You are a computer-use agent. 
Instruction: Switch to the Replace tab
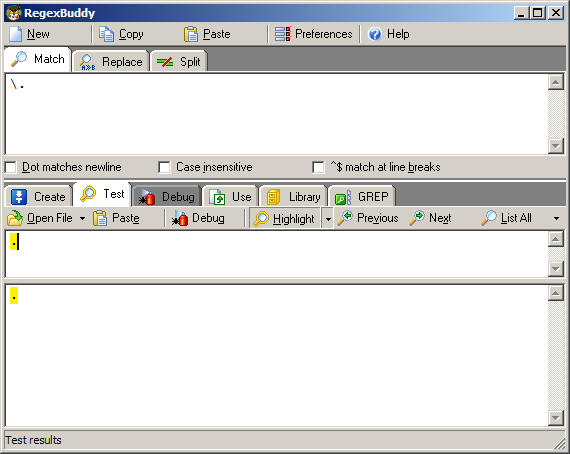click(x=111, y=62)
